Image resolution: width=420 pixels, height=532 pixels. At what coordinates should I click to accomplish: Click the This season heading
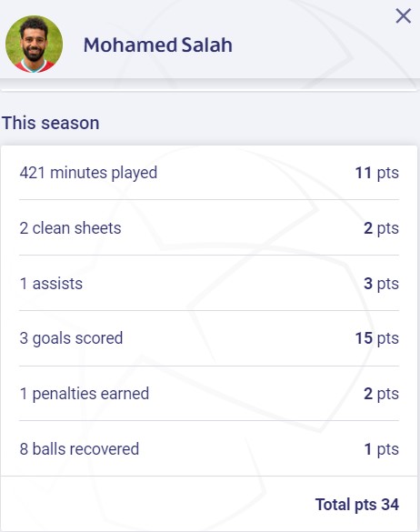point(51,123)
